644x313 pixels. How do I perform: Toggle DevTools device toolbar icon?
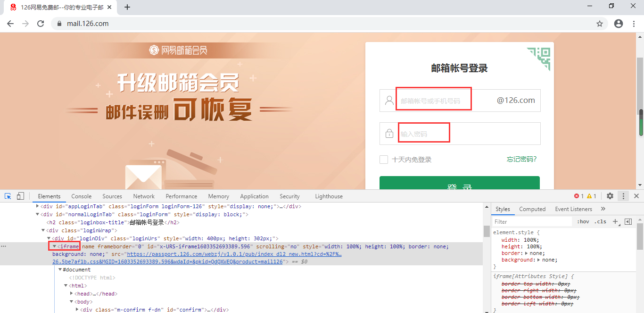[20, 196]
